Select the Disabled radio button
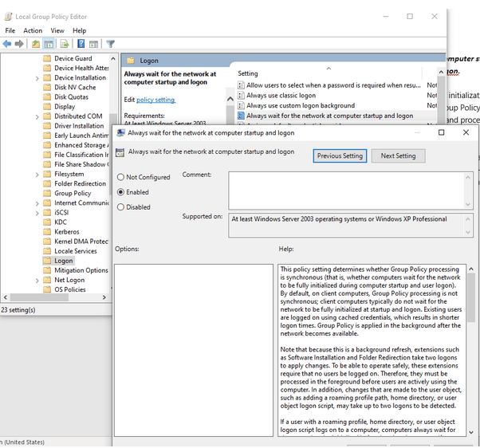The width and height of the screenshot is (480, 448). (x=120, y=207)
